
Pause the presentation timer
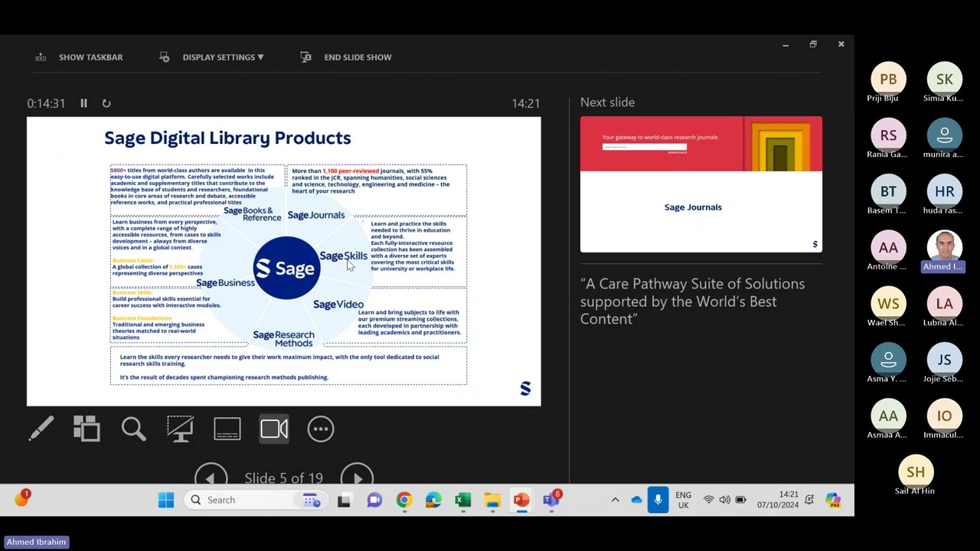click(84, 103)
